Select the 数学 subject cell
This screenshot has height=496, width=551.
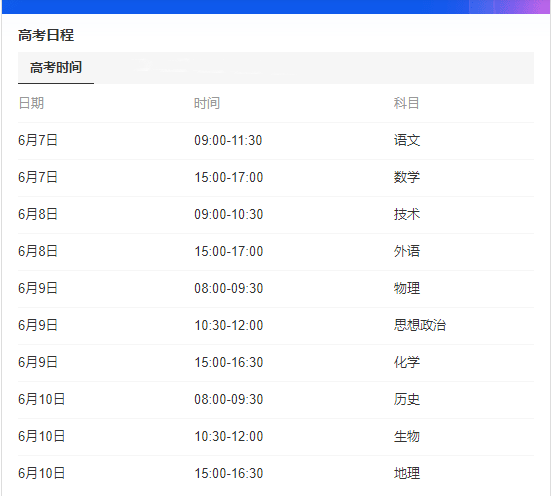pyautogui.click(x=407, y=177)
